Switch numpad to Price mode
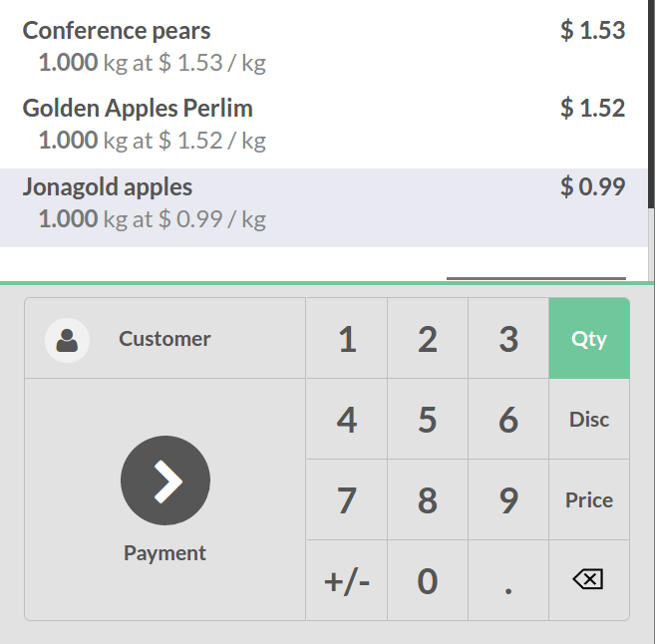 click(589, 499)
